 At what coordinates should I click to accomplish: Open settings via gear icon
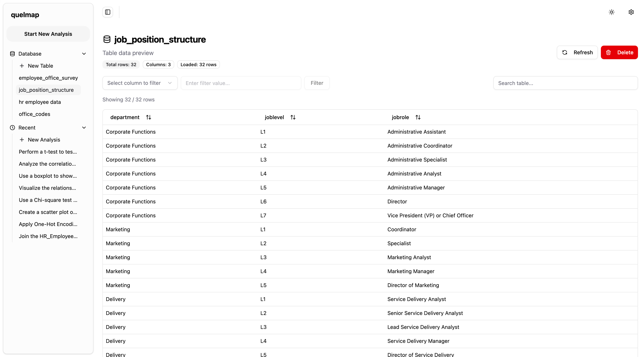pos(631,12)
